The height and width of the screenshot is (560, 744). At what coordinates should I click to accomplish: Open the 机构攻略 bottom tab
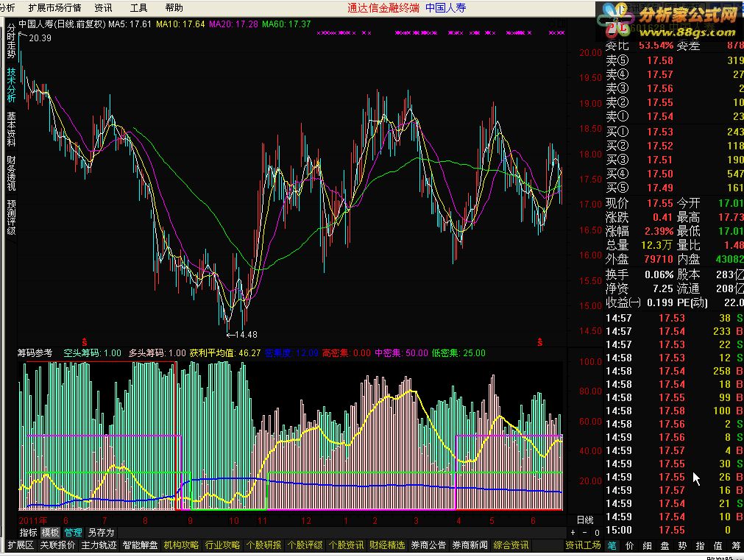[x=181, y=545]
